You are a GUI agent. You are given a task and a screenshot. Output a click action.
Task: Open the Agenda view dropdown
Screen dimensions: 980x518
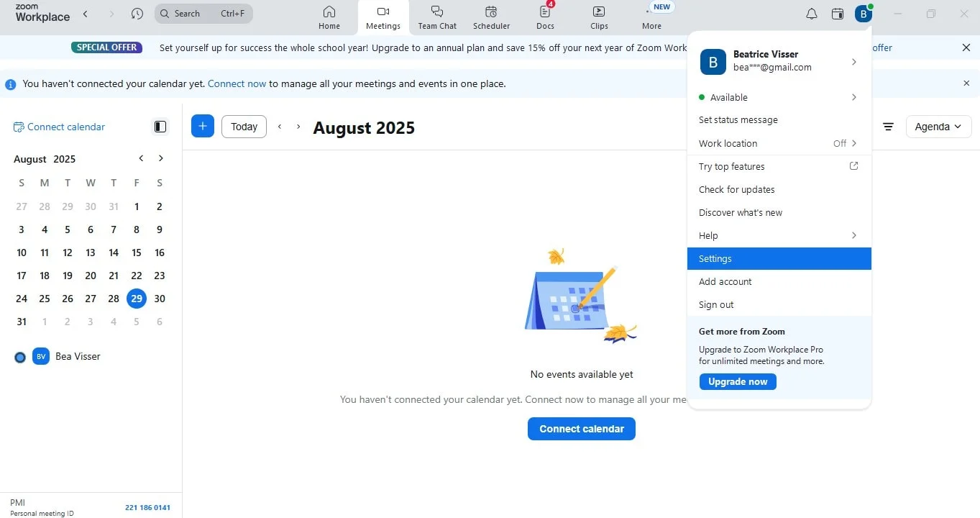(938, 127)
